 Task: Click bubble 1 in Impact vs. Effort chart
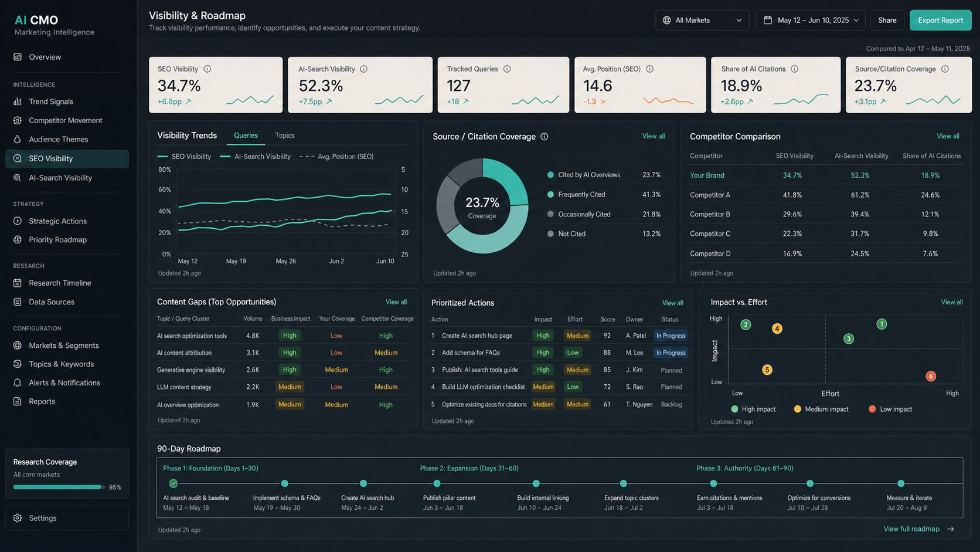(x=882, y=324)
